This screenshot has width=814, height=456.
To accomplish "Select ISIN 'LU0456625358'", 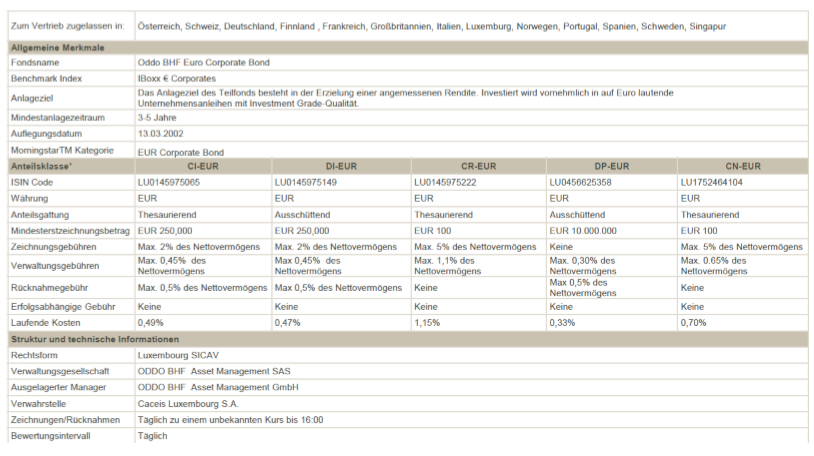I will (x=580, y=182).
